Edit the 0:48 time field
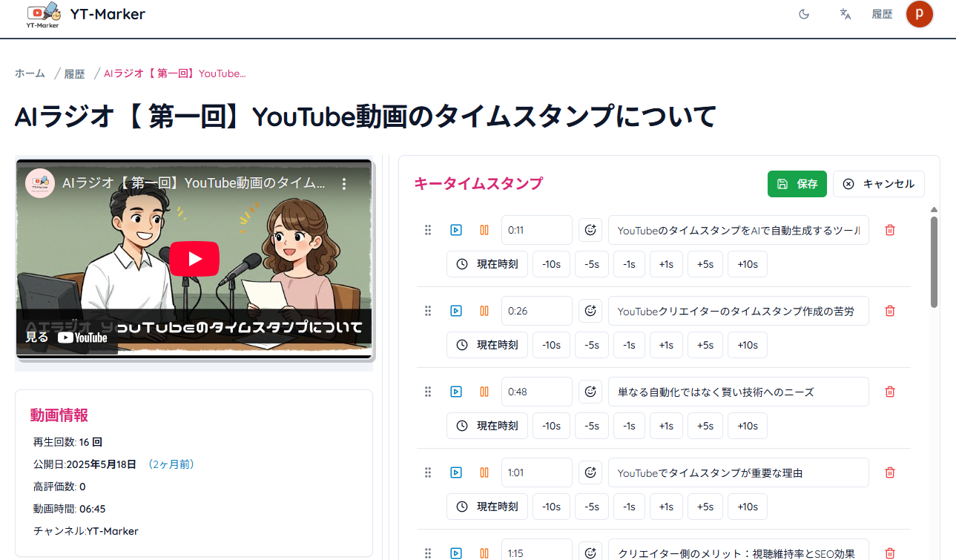The image size is (956, 560). pyautogui.click(x=537, y=392)
